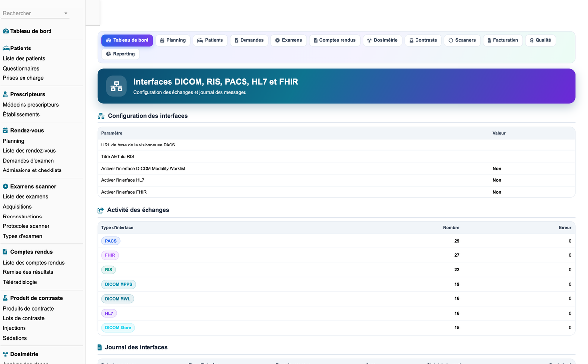Image resolution: width=588 pixels, height=364 pixels.
Task: Open Lots de contraste link
Action: coord(24,318)
